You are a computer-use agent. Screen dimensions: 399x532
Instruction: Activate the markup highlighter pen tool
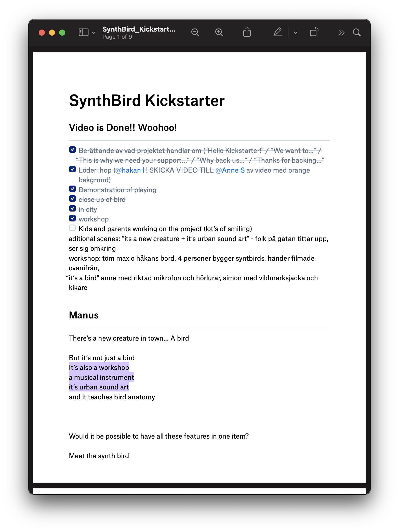277,32
